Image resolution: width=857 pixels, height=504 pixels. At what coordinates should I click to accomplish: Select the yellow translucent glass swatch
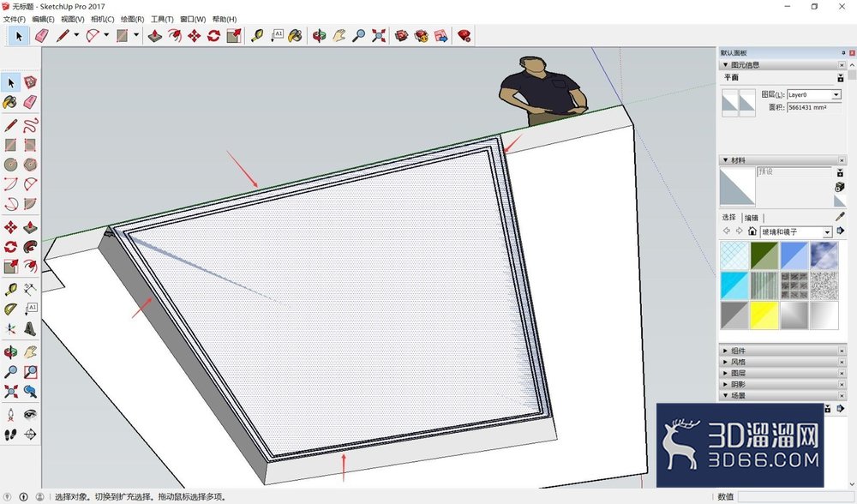pyautogui.click(x=764, y=315)
